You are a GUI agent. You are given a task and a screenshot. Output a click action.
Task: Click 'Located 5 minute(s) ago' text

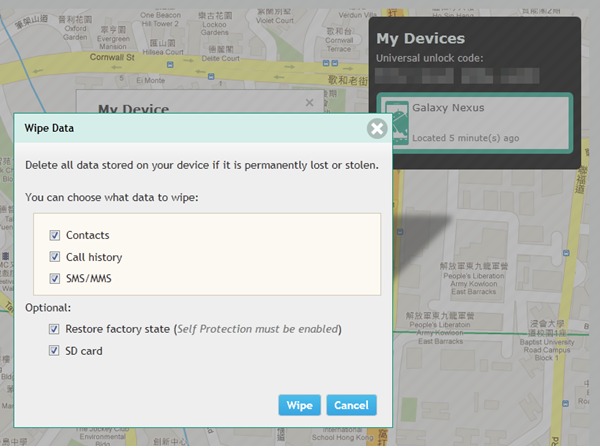point(466,138)
